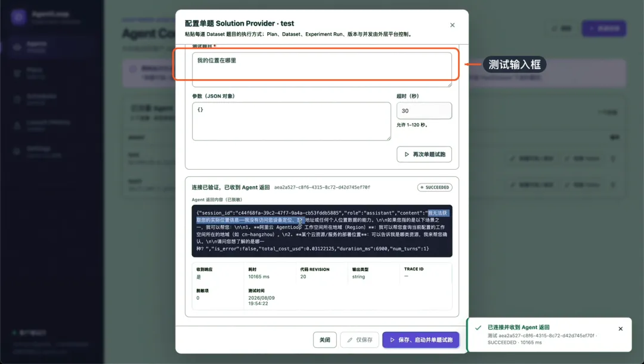The image size is (644, 364).
Task: Click the play icon in 再次单题试跑 button
Action: point(407,154)
